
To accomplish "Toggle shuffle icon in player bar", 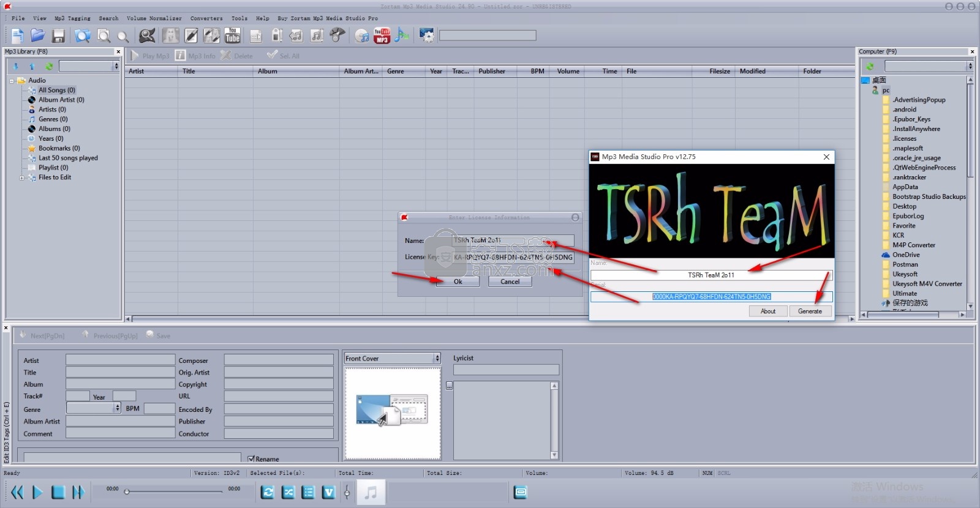I will point(288,492).
